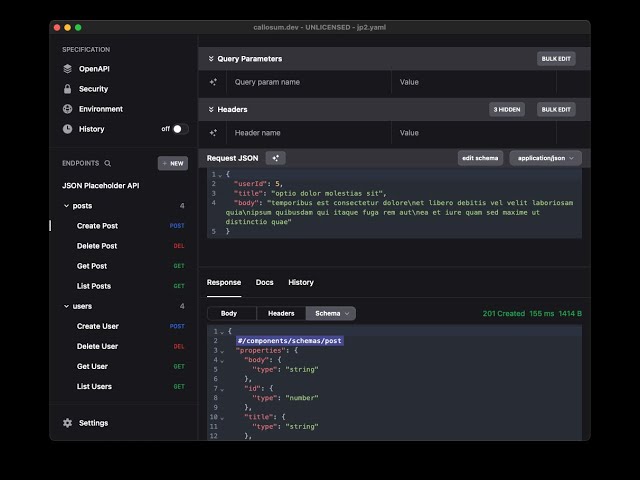Click the Query param Value field
The width and height of the screenshot is (640, 480).
coord(474,82)
